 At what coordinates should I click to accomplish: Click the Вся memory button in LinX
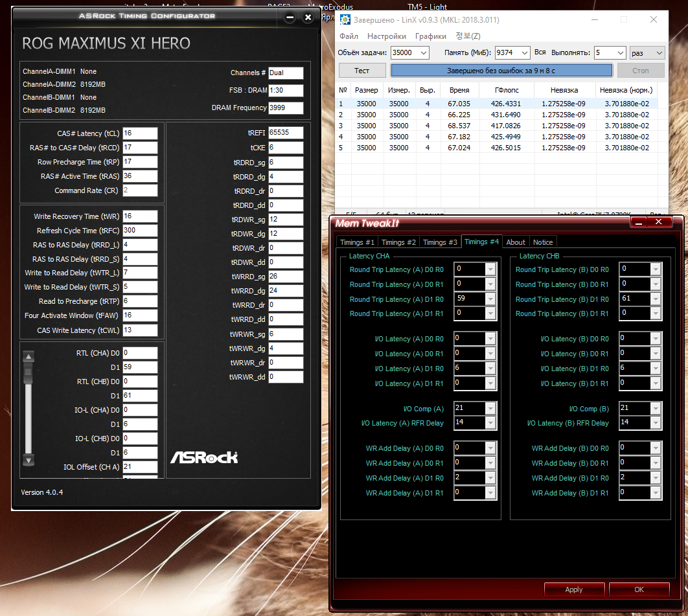(540, 52)
